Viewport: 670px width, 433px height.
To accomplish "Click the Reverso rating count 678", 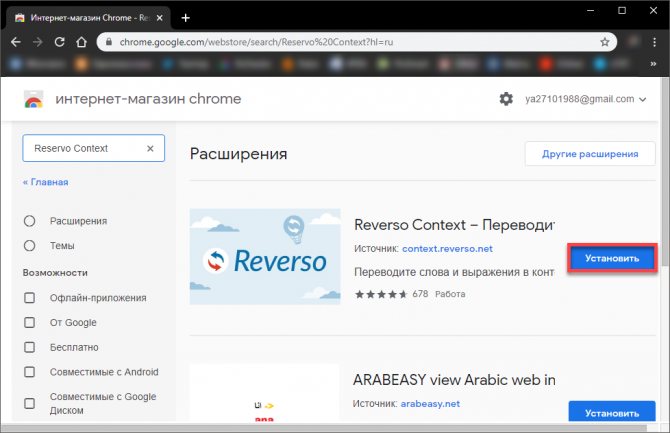I will click(x=420, y=294).
